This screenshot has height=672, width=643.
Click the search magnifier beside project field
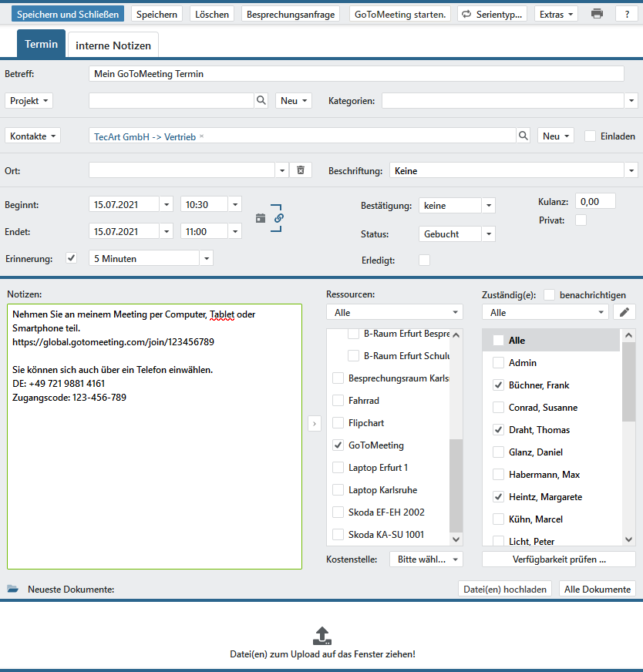pos(261,101)
